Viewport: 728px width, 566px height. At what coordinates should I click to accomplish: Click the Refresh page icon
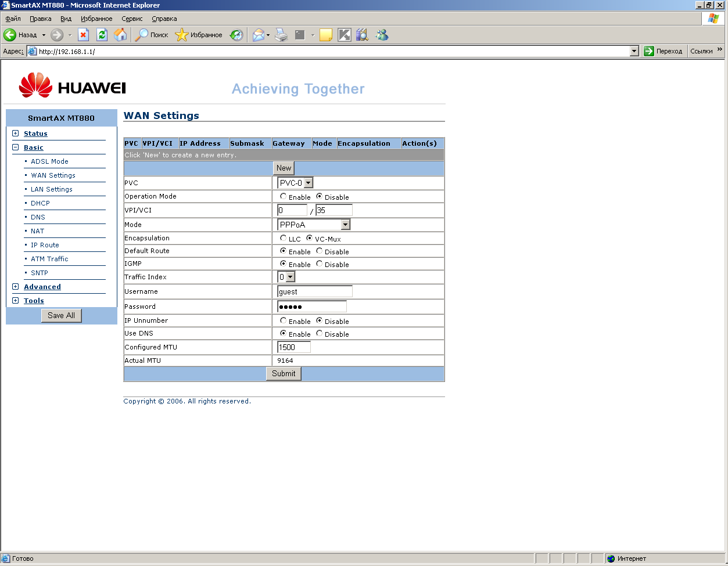pyautogui.click(x=102, y=35)
